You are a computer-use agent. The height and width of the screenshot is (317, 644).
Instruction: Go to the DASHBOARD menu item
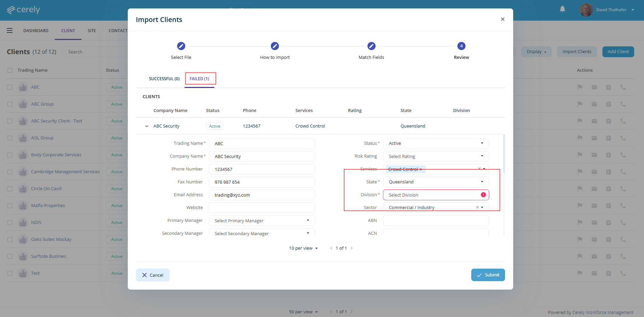[36, 31]
